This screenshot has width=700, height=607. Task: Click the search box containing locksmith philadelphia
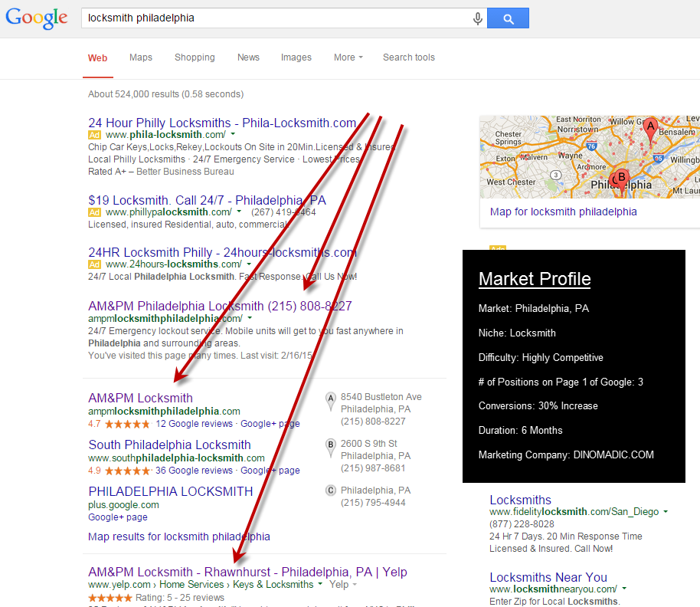(276, 18)
